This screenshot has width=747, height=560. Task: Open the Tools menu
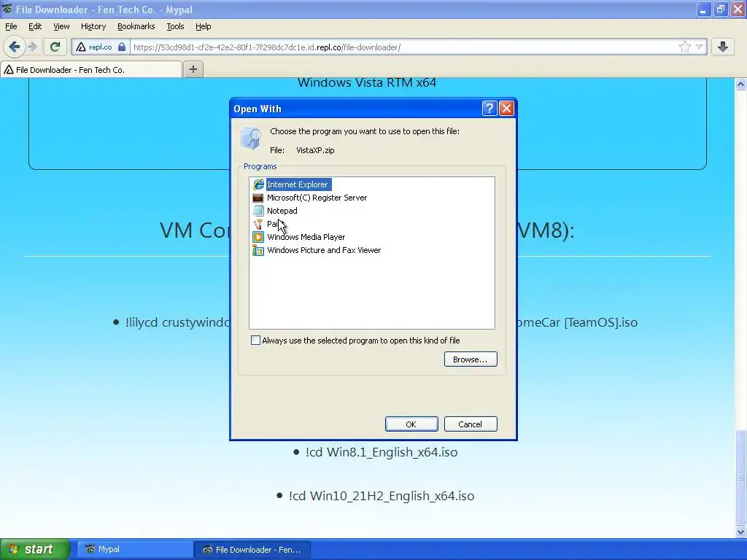pos(175,26)
